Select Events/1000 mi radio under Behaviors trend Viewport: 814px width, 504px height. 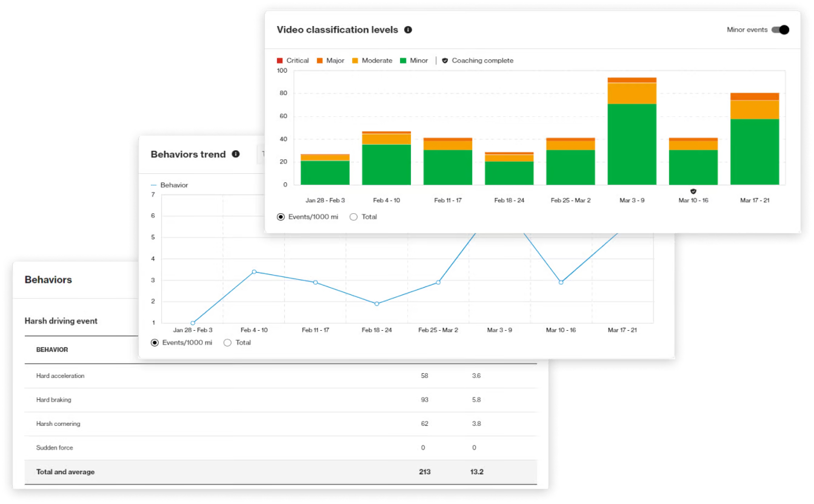point(155,343)
